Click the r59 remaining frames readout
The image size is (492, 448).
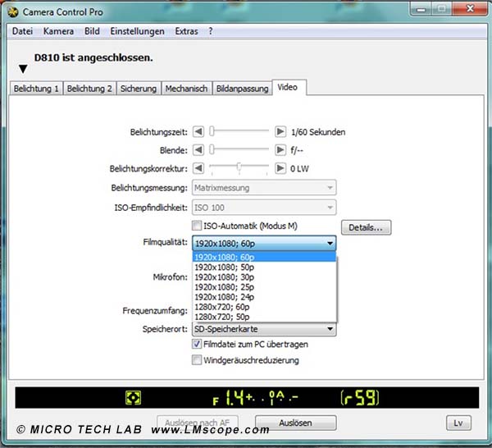(360, 398)
